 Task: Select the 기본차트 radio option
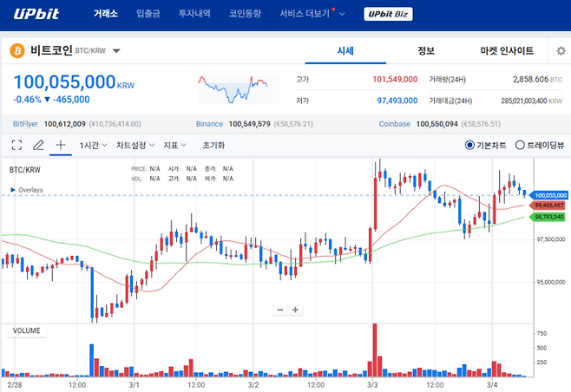[469, 145]
